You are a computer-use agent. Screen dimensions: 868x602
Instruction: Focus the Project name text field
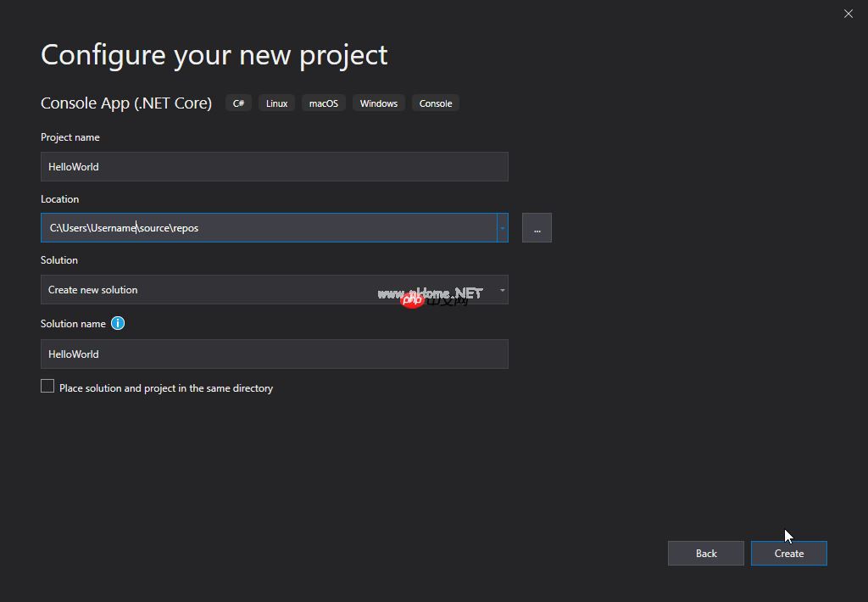point(274,167)
